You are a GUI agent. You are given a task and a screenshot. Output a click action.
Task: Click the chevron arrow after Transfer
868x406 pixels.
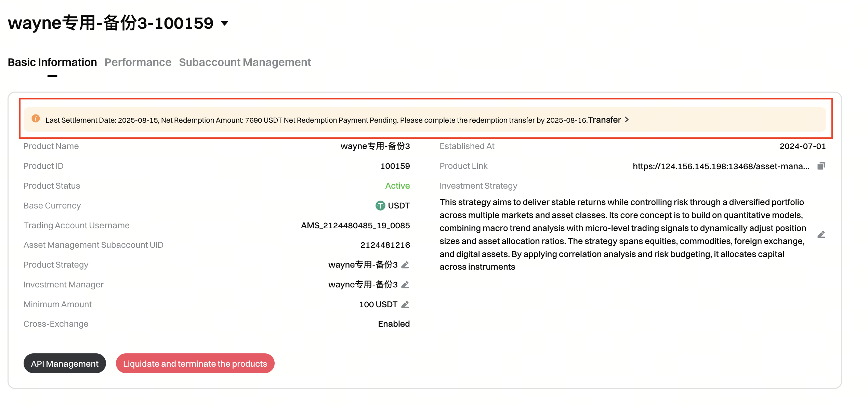click(627, 120)
